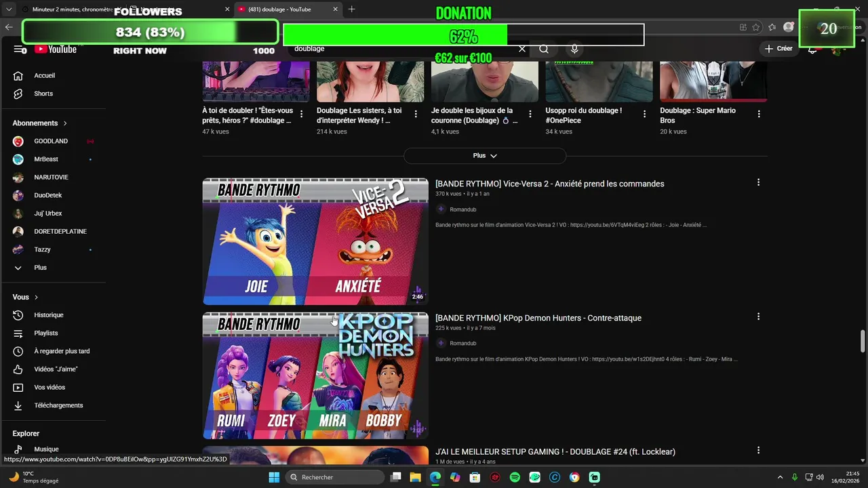Clear the search query with the X
Viewport: 868px width, 488px height.
(521, 49)
